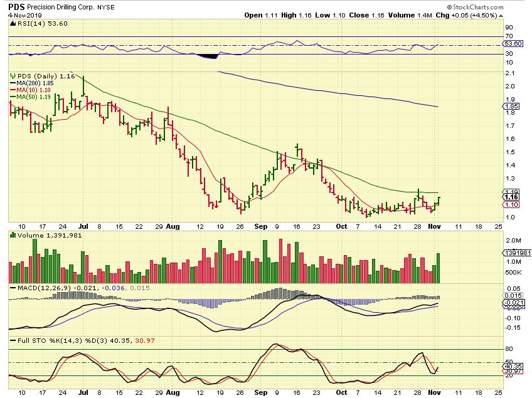This screenshot has width=532, height=398.
Task: Click the bold 1.16 price-axis tag
Action: 511,197
